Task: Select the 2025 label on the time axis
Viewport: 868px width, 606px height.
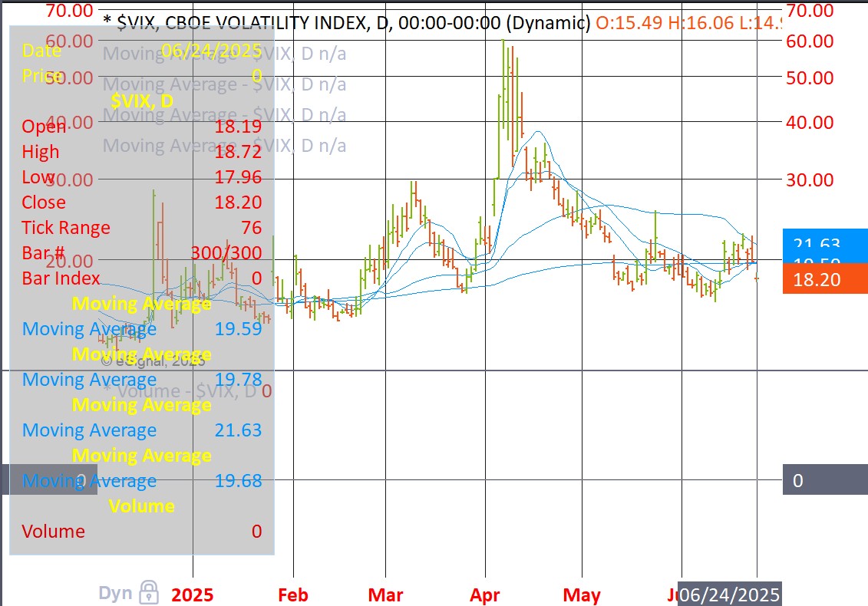Action: (192, 595)
